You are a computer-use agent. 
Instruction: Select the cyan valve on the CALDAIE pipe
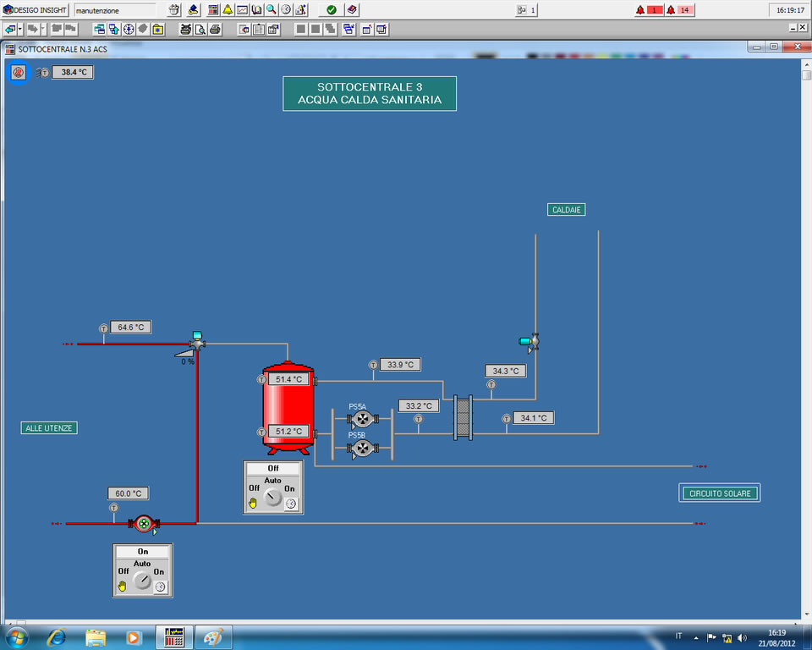[x=530, y=342]
